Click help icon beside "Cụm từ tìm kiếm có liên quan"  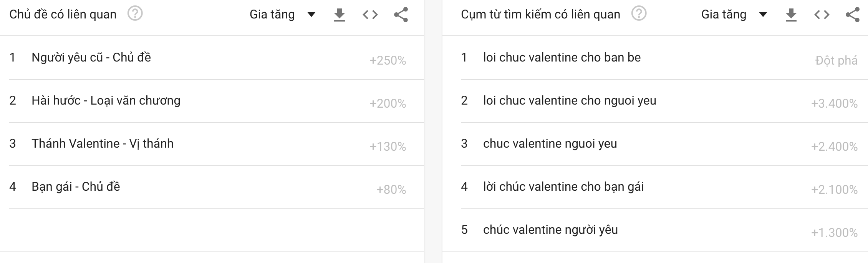(x=639, y=14)
